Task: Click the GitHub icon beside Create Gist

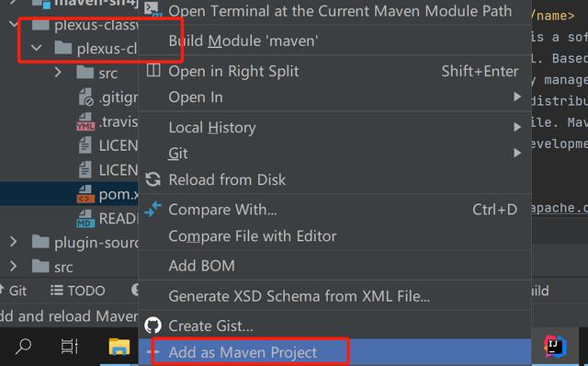Action: tap(153, 326)
